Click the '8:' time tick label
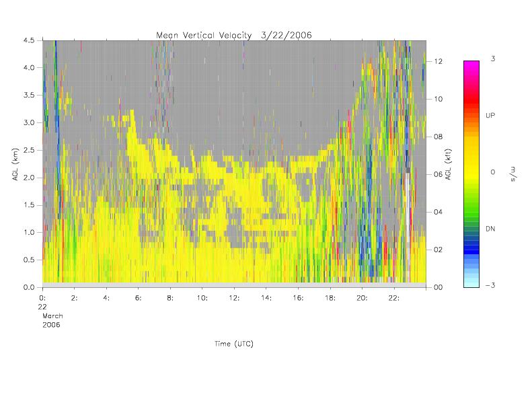Viewport: 532px width, 411px height. click(170, 298)
